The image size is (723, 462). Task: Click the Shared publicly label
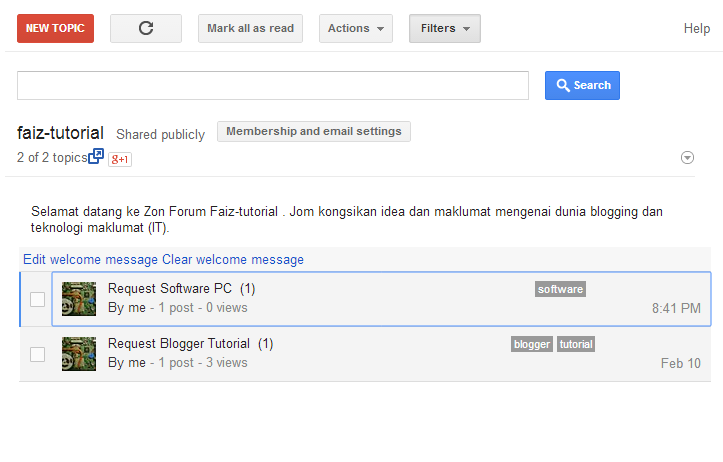point(160,134)
